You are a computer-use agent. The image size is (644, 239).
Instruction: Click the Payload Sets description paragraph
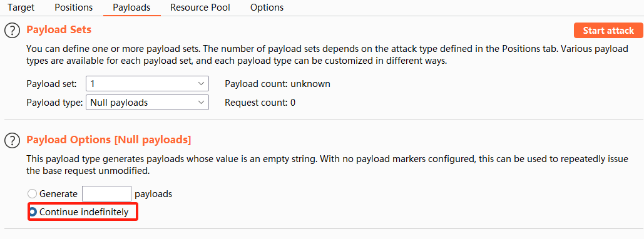point(327,55)
